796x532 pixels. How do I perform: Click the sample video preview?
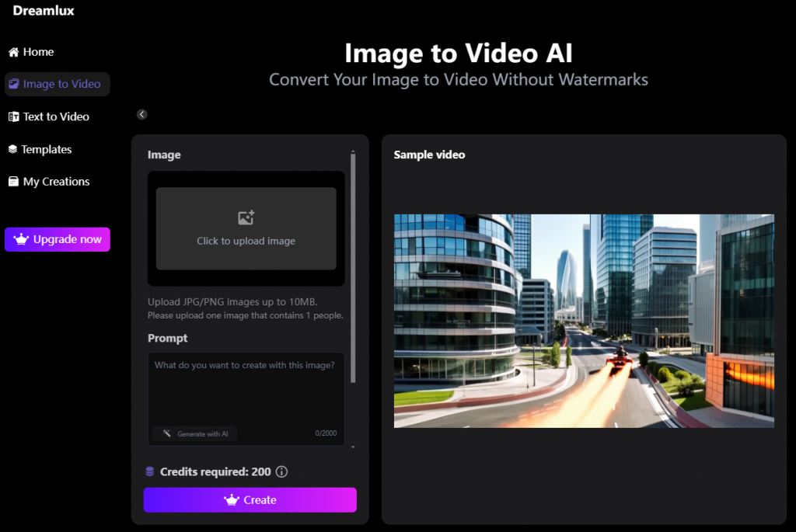coord(585,321)
